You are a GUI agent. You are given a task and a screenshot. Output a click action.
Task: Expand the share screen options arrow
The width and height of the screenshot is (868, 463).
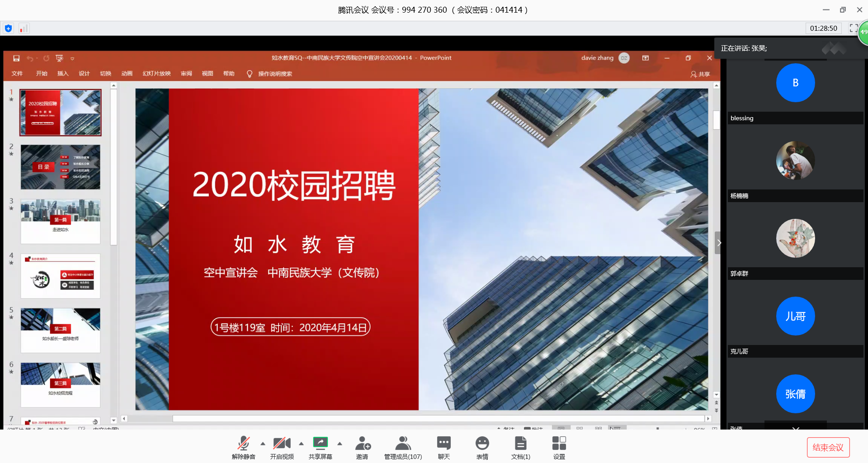pos(340,444)
